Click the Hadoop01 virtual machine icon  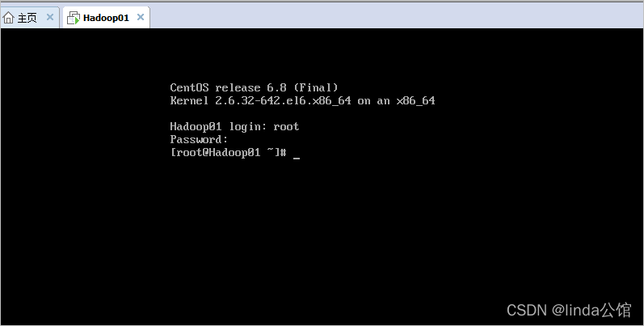[x=73, y=17]
